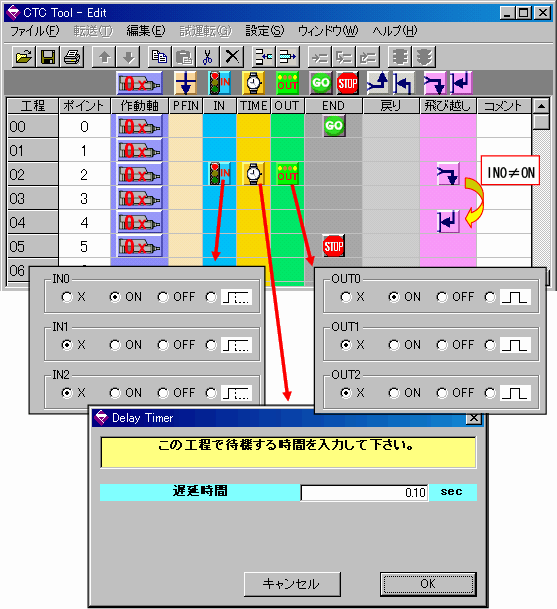Click the STOP sign icon in palette toolbar
The image size is (557, 609).
click(x=347, y=83)
